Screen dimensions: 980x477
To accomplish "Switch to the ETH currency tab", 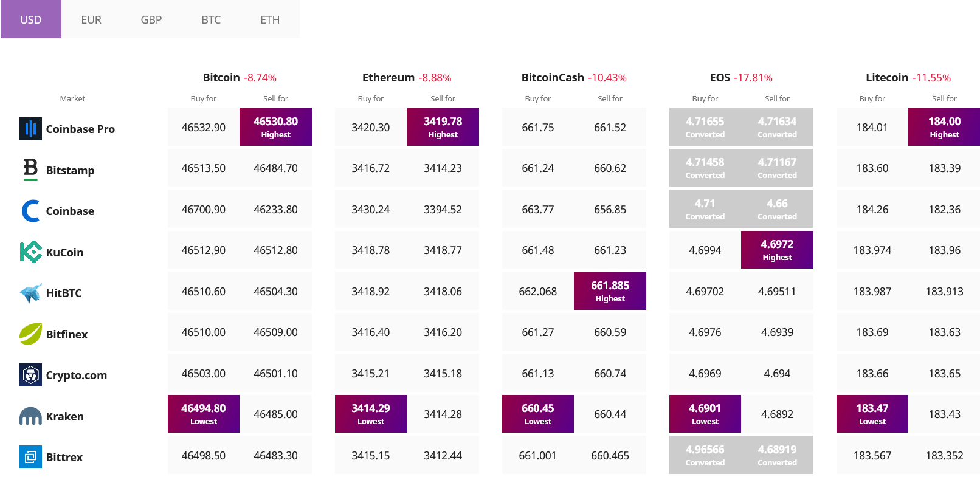I will click(270, 19).
